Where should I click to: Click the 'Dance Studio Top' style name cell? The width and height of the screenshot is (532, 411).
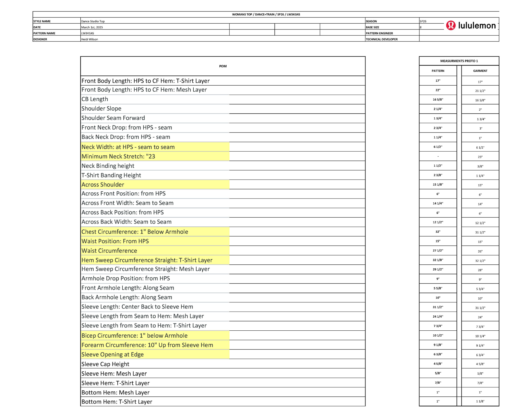[x=93, y=21]
